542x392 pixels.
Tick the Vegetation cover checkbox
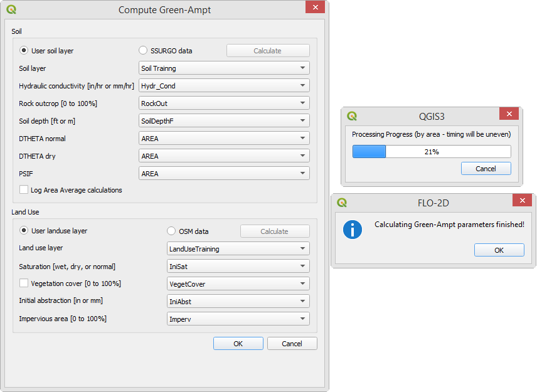point(24,283)
